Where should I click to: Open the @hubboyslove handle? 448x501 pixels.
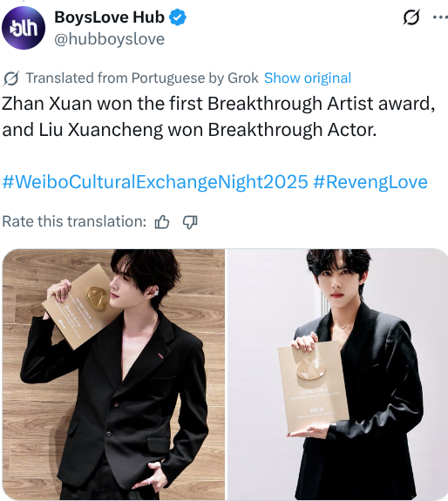coord(109,39)
